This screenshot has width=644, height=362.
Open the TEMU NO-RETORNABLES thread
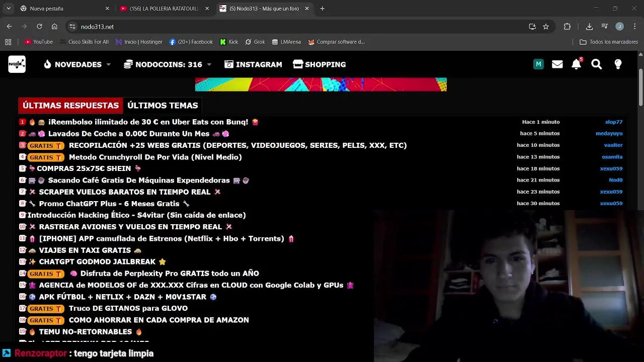click(x=85, y=332)
